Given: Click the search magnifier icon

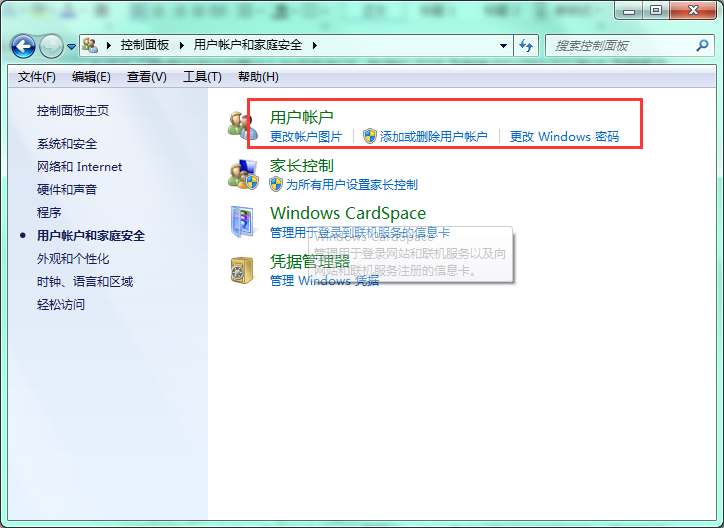Looking at the screenshot, I should [702, 45].
